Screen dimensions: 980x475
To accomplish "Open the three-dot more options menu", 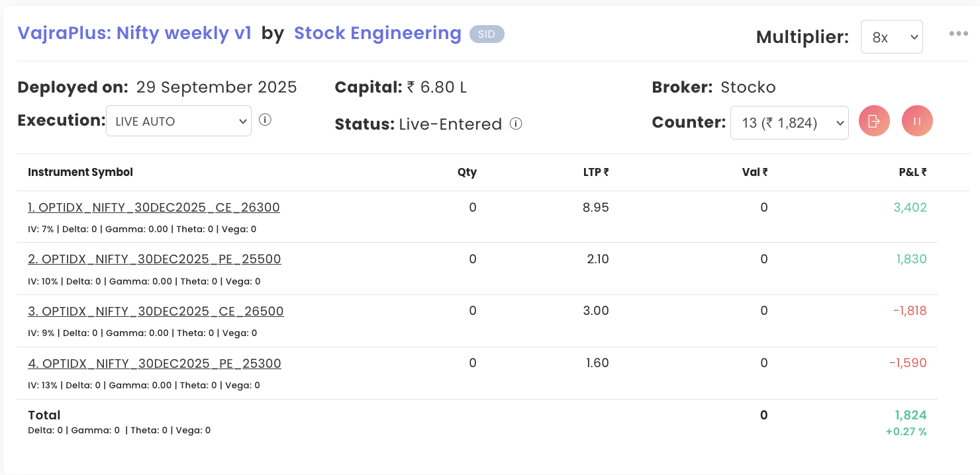I will click(x=958, y=34).
